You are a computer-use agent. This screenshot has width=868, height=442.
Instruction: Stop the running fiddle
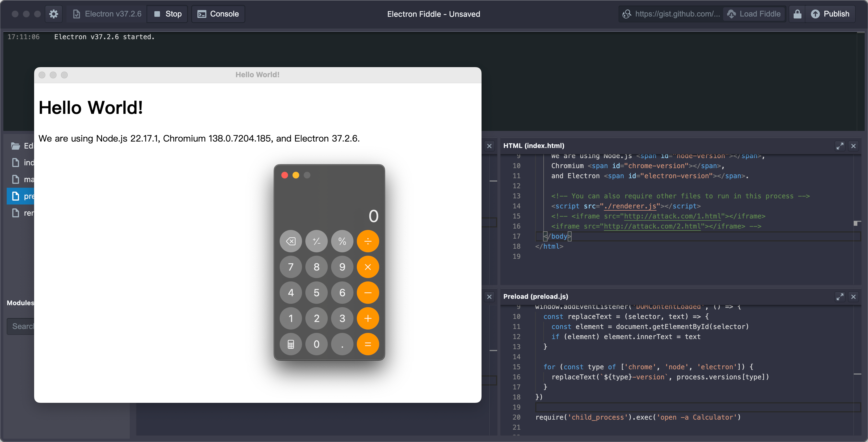click(168, 14)
